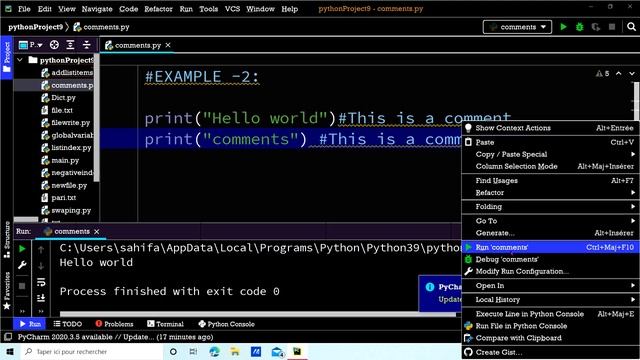Open the Refactor menu in menu bar

tap(158, 9)
